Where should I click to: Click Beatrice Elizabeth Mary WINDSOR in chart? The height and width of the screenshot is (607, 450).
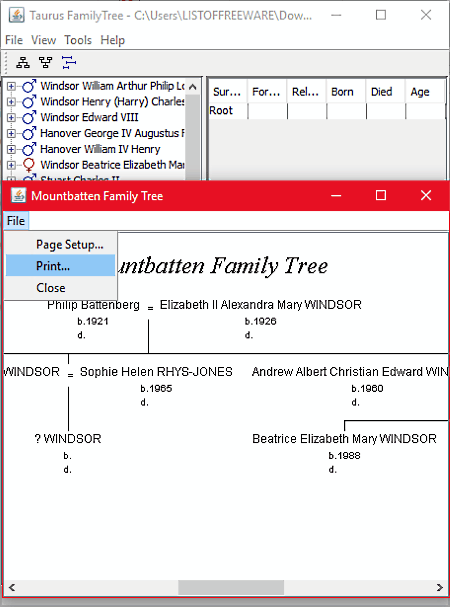click(x=344, y=439)
